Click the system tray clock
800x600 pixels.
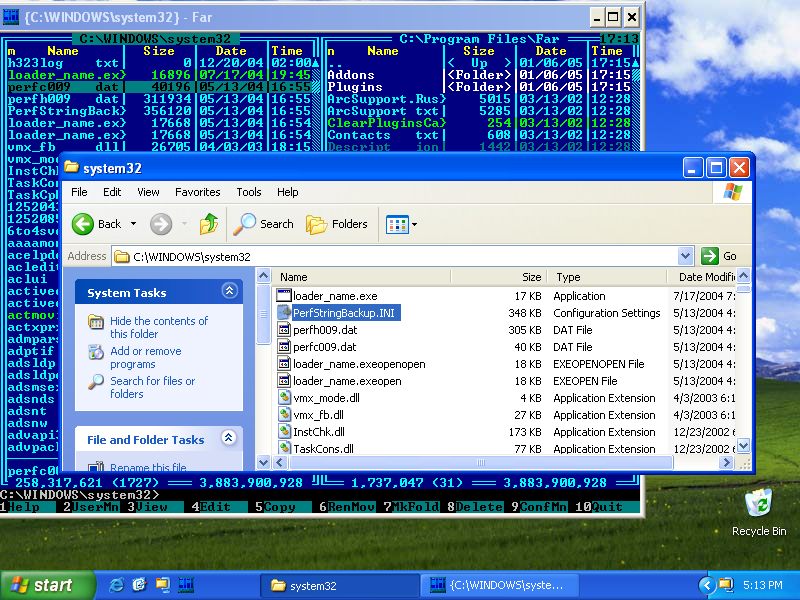click(x=762, y=585)
